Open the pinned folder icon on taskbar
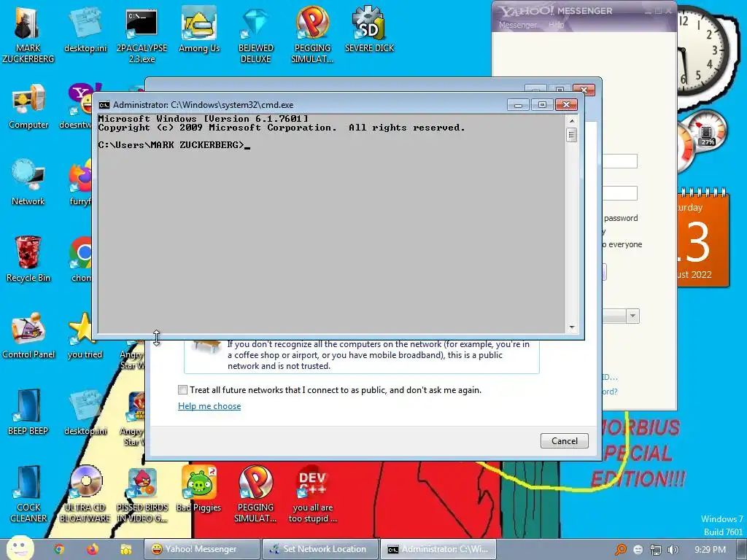This screenshot has height=560, width=747. [125, 549]
